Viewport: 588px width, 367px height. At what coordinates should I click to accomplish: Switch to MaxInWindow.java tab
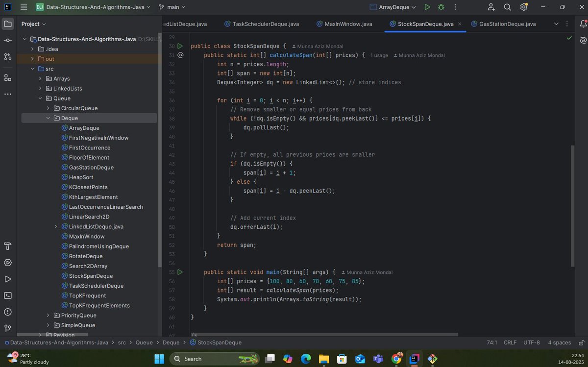[x=344, y=24]
